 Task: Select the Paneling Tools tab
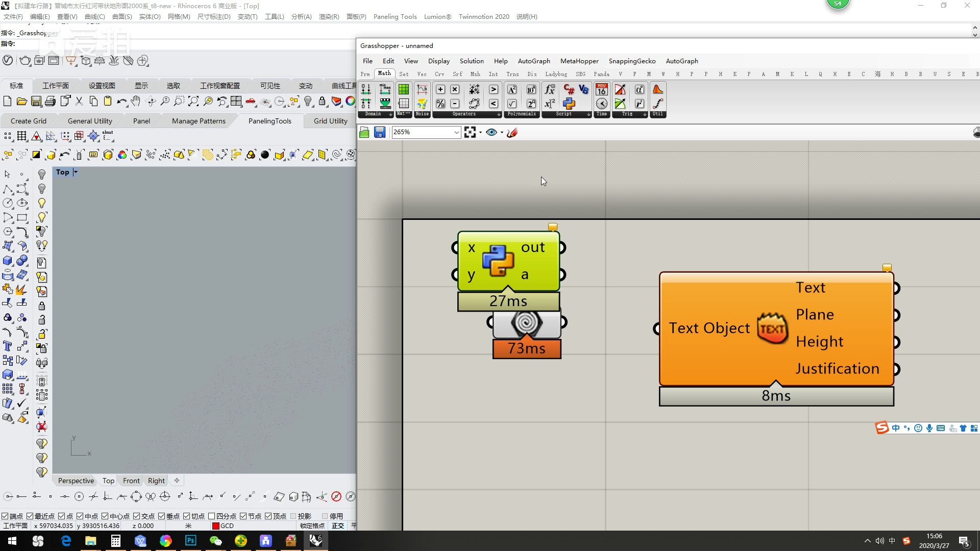(x=270, y=121)
